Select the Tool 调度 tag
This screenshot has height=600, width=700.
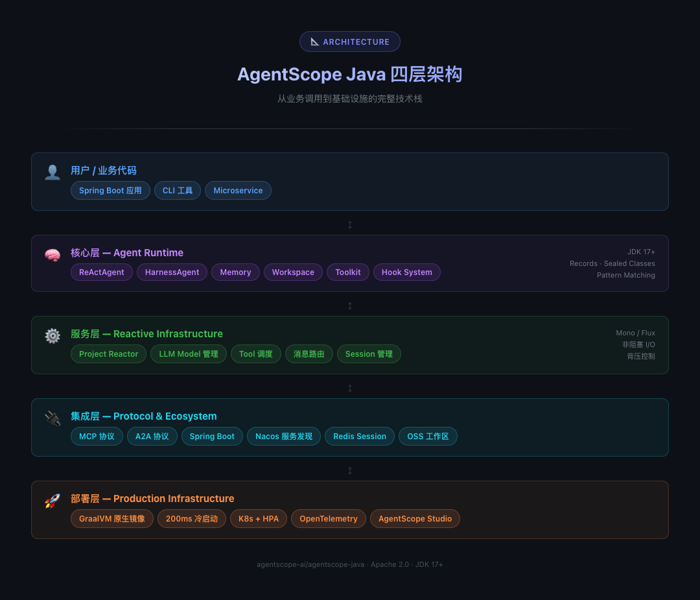point(256,354)
